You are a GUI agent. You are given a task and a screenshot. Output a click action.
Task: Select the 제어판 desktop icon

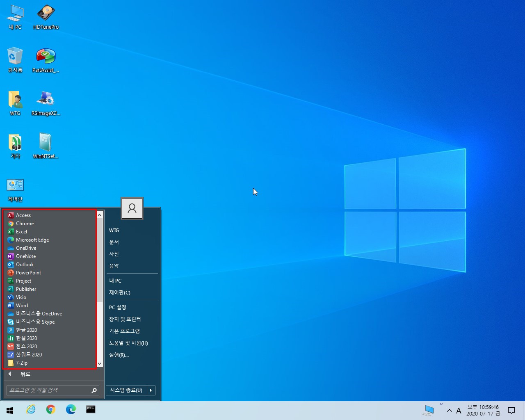pyautogui.click(x=15, y=190)
